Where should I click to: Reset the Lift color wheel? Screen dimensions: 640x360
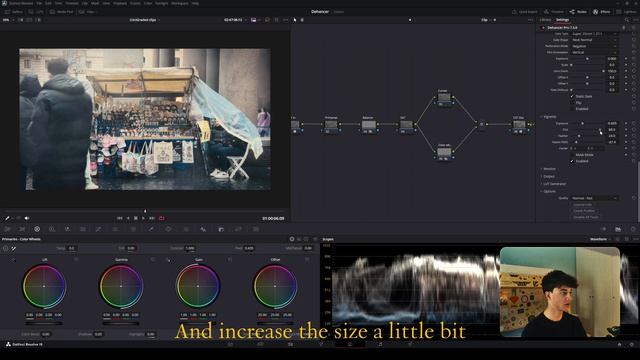click(x=76, y=260)
